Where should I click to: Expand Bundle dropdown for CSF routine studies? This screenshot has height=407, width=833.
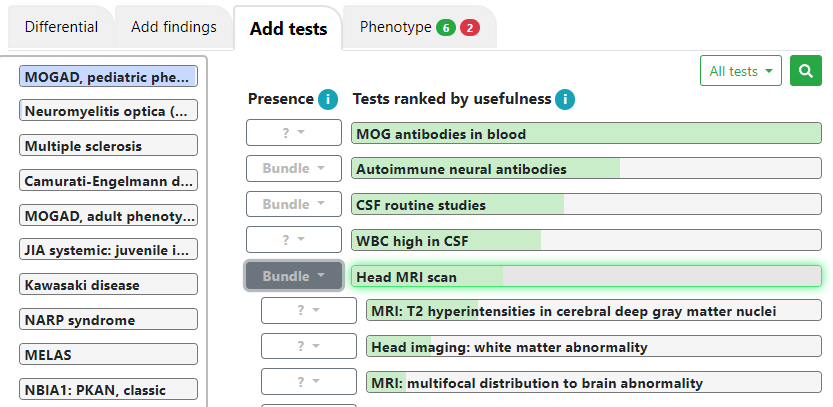pos(294,204)
